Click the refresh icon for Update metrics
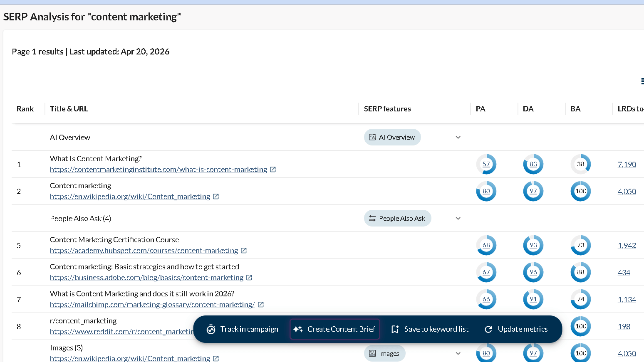644x362 pixels. click(x=488, y=329)
